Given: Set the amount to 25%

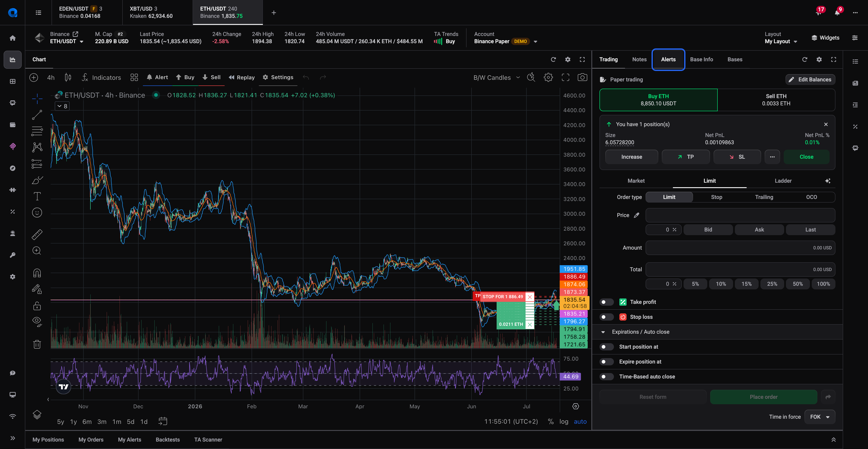Looking at the screenshot, I should (772, 284).
